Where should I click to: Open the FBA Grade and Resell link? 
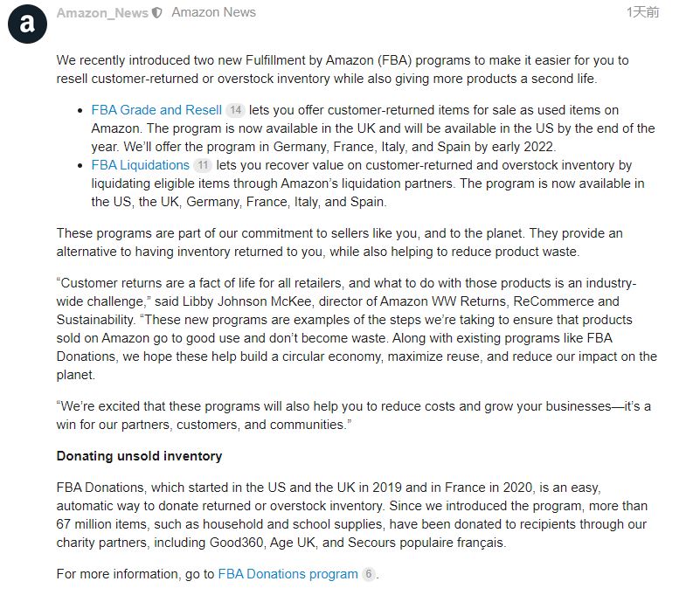[156, 110]
